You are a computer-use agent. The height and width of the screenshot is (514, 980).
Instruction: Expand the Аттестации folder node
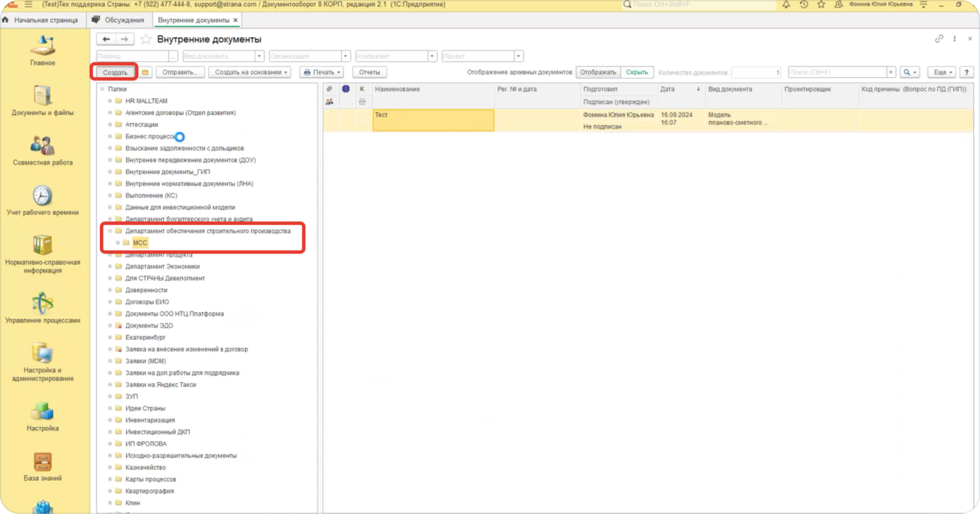(110, 125)
